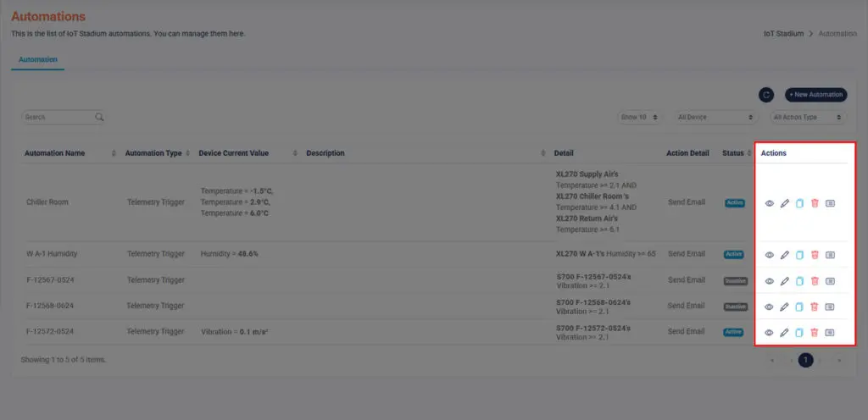Sort by the Automation Name column header

click(55, 153)
